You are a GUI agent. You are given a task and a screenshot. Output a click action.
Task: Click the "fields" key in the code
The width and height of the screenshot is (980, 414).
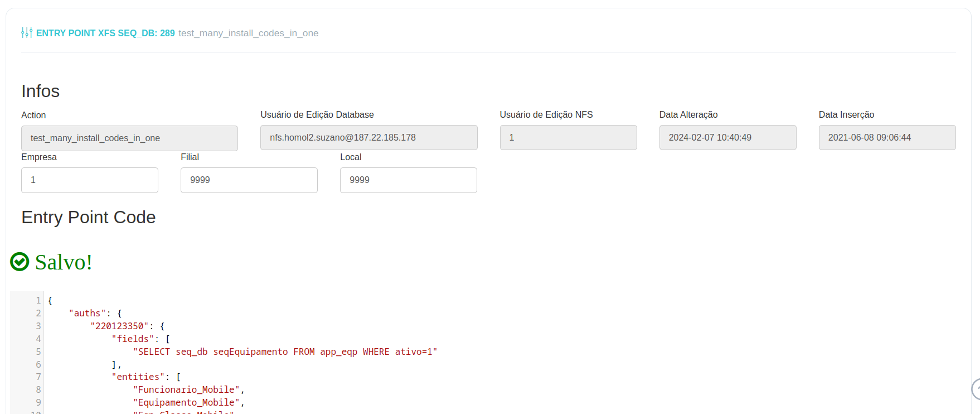click(x=133, y=339)
